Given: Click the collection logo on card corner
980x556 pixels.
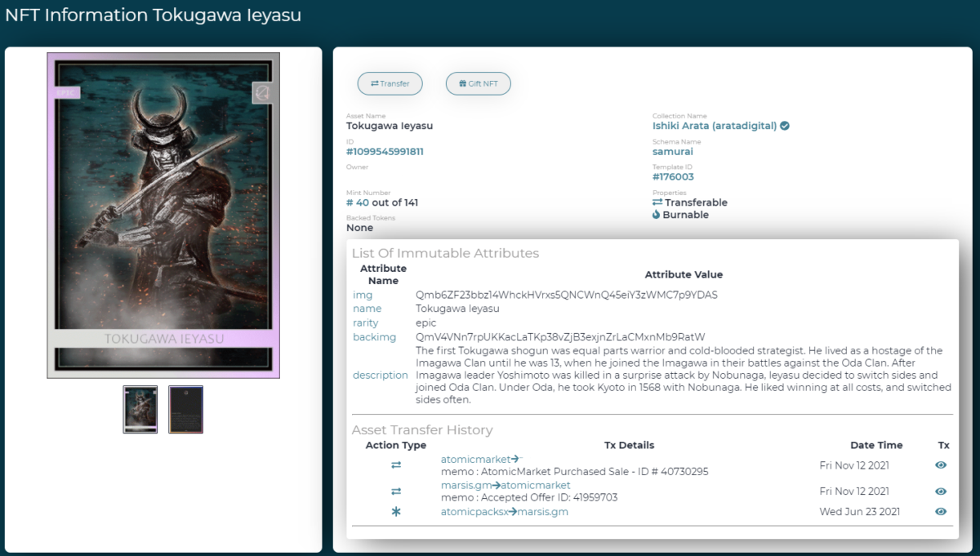Looking at the screenshot, I should tap(262, 93).
